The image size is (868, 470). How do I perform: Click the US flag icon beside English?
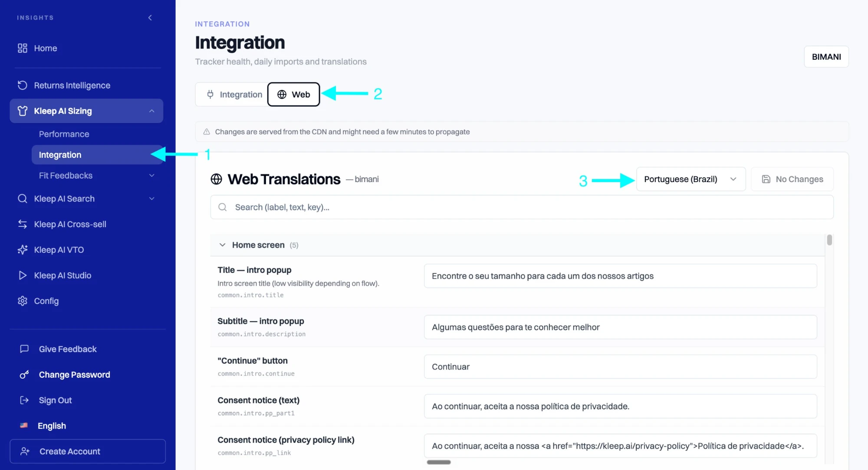click(x=24, y=425)
